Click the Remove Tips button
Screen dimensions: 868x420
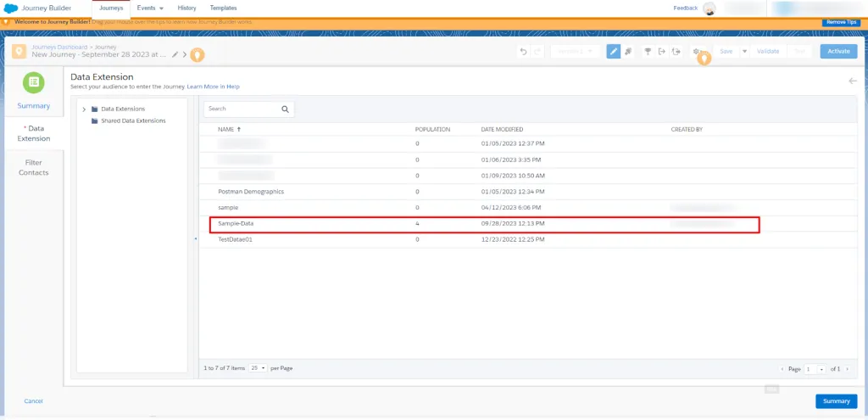pos(841,21)
